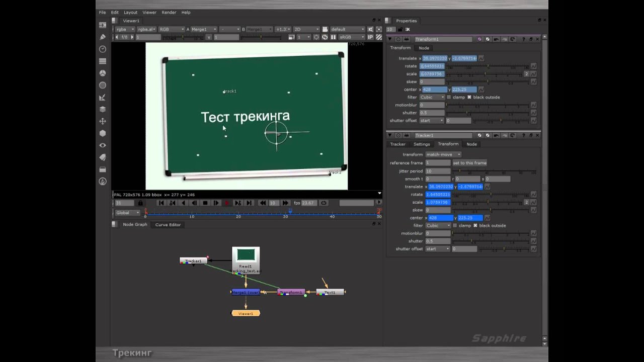Click the rotate slider in Transform1
644x362 pixels.
[x=488, y=66]
